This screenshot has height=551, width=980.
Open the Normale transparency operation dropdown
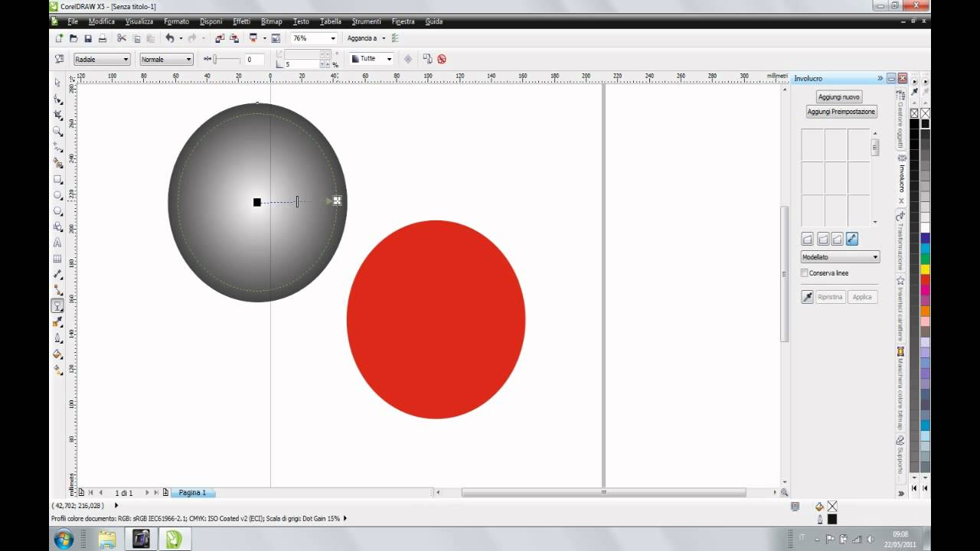coord(166,59)
